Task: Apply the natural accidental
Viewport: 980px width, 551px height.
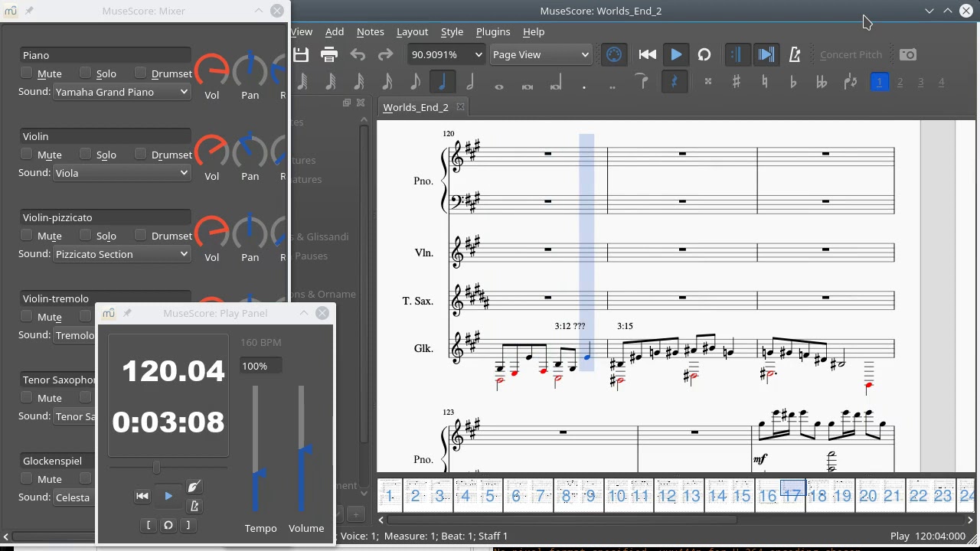Action: coord(765,82)
